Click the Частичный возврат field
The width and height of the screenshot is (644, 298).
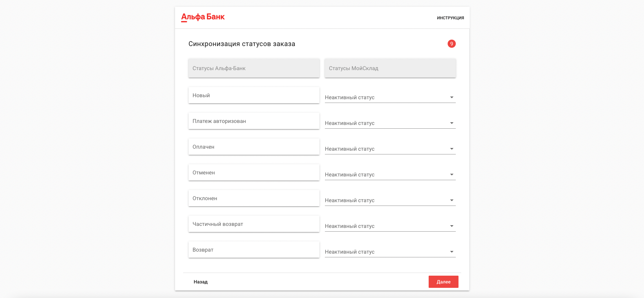[254, 224]
